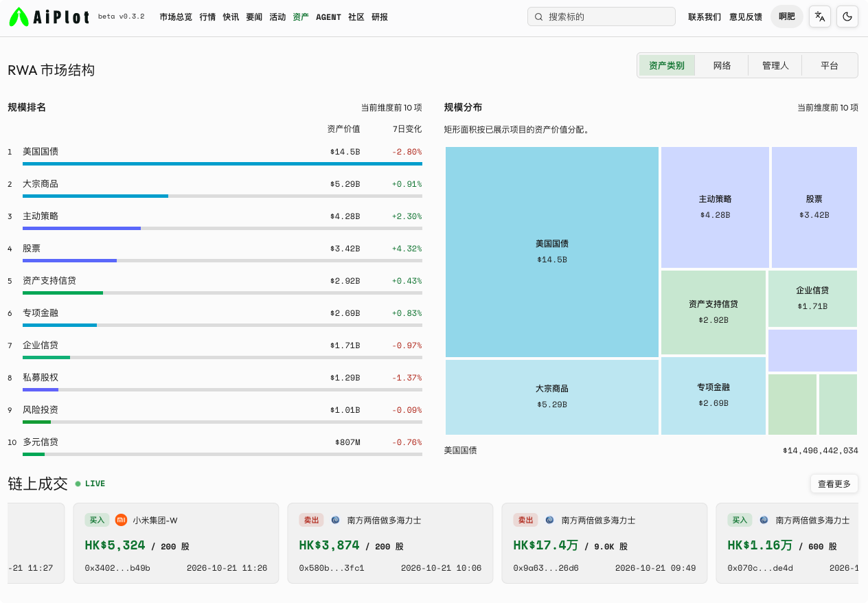
Task: Click 美国国债 treemap block
Action: click(552, 251)
